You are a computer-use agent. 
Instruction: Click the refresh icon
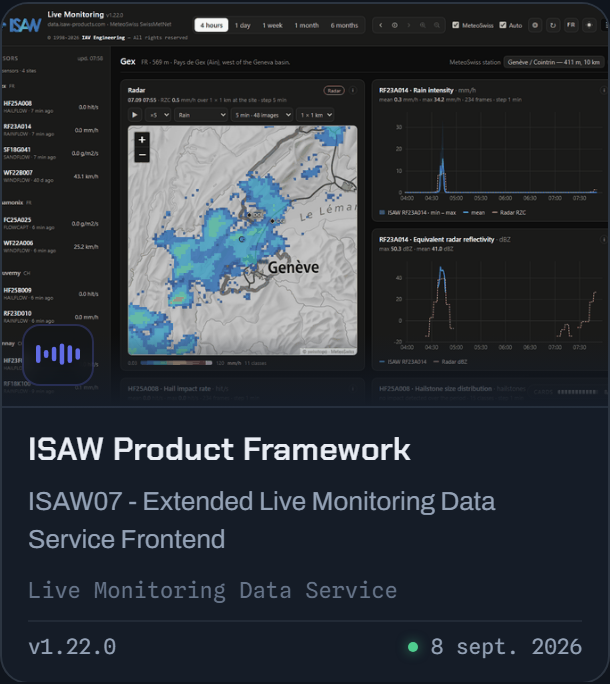pos(553,25)
